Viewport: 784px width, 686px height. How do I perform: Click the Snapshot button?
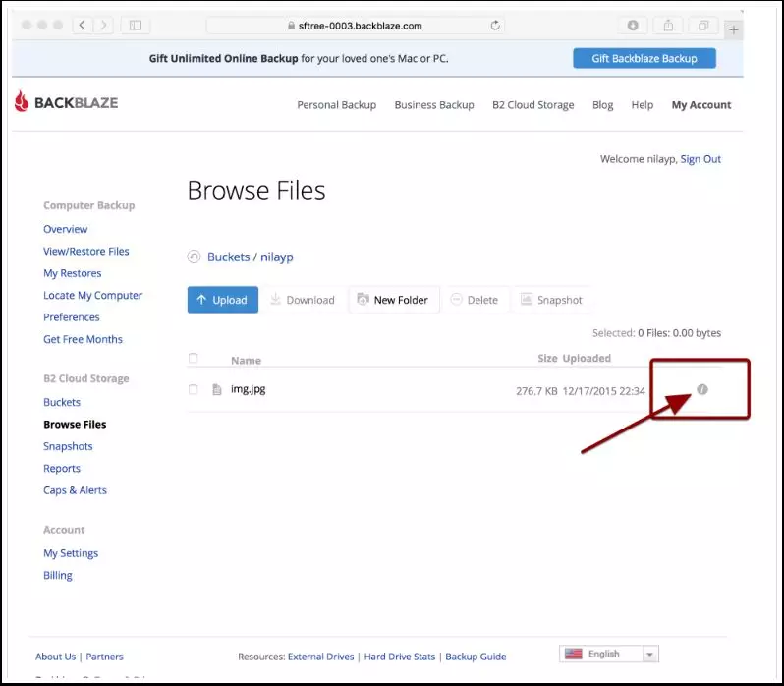552,300
